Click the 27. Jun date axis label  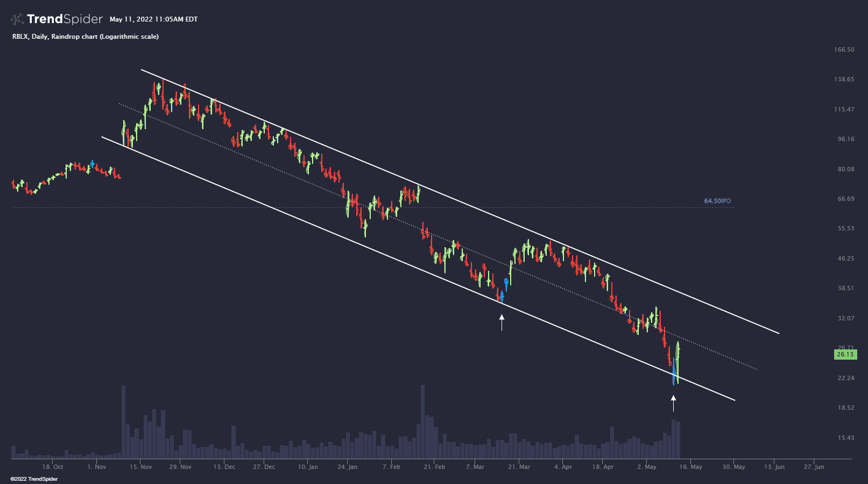pos(814,467)
